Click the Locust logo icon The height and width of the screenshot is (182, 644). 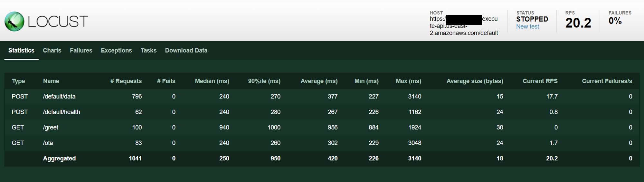pos(14,22)
